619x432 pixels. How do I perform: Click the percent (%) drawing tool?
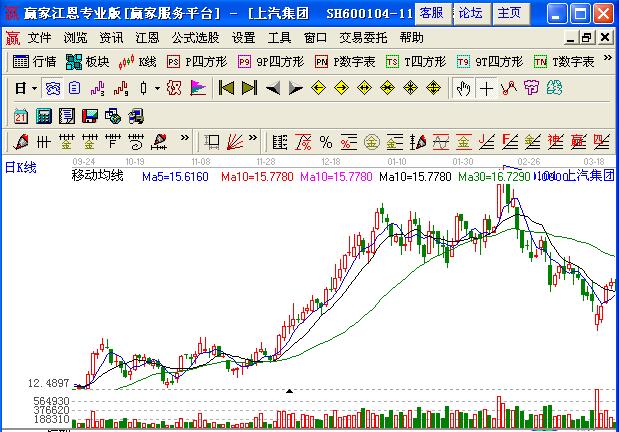[325, 141]
